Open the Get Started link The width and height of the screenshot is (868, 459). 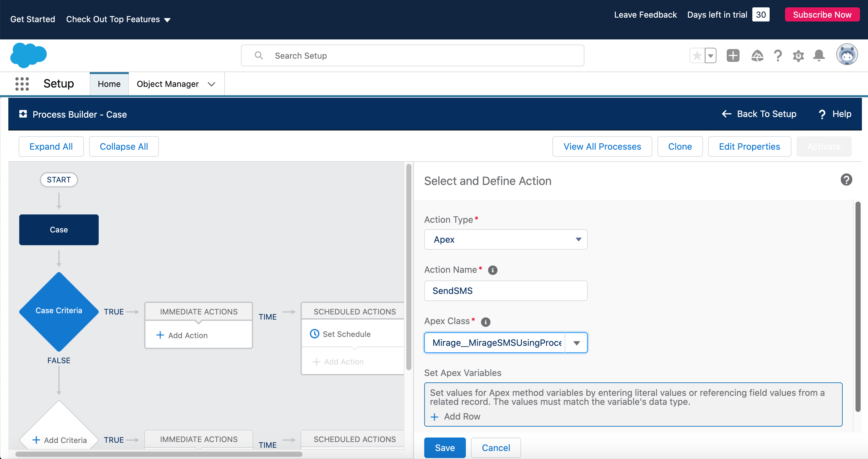33,19
